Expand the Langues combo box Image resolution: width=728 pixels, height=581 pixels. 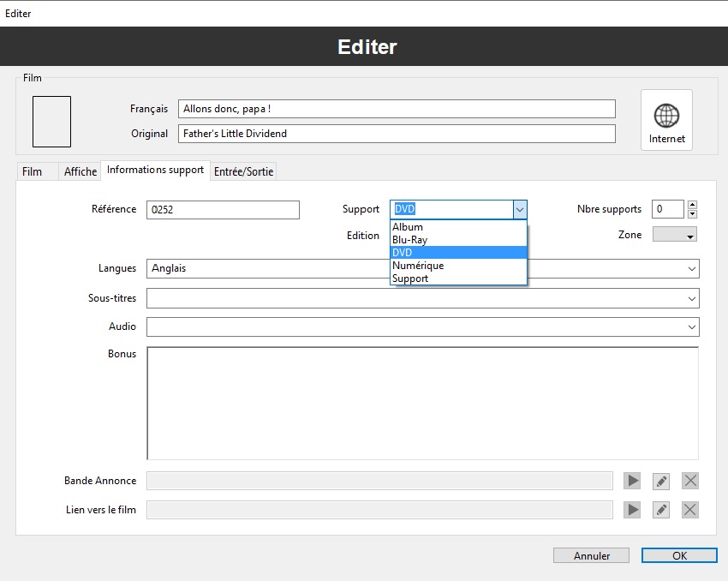tap(691, 269)
